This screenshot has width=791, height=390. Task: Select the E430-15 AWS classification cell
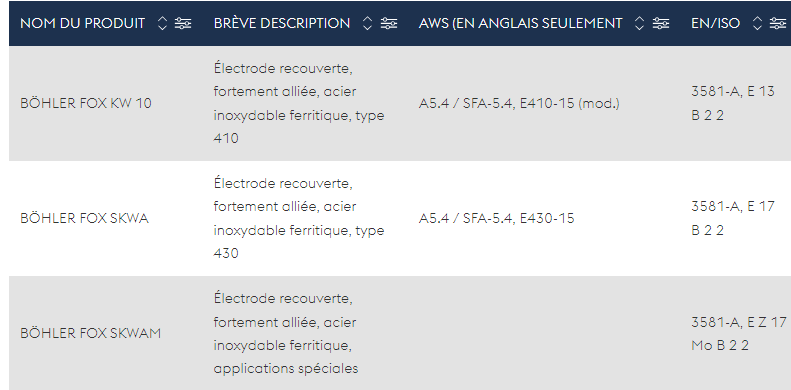tap(496, 218)
